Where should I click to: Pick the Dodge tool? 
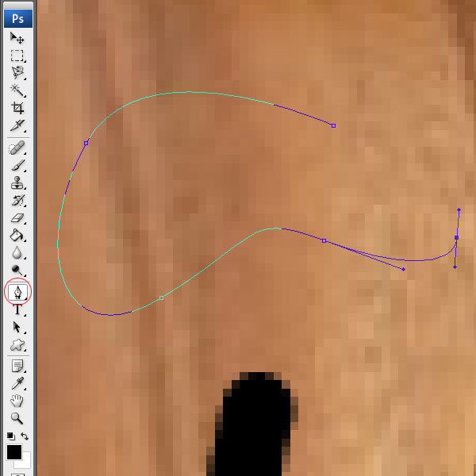click(17, 270)
